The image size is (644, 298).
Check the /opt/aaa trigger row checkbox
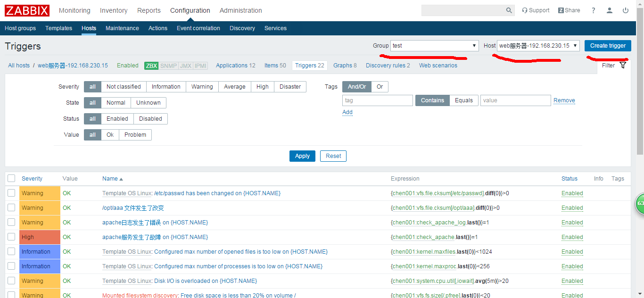coord(11,207)
